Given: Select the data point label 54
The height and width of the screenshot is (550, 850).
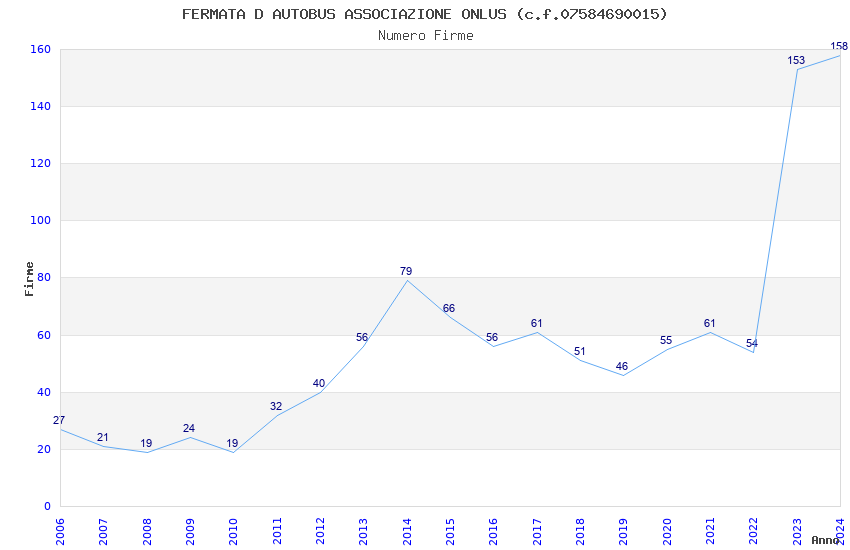Looking at the screenshot, I should click(752, 344).
